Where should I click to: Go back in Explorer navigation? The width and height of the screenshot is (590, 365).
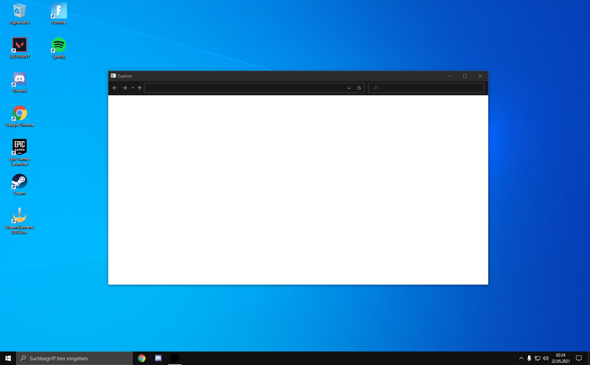(115, 88)
